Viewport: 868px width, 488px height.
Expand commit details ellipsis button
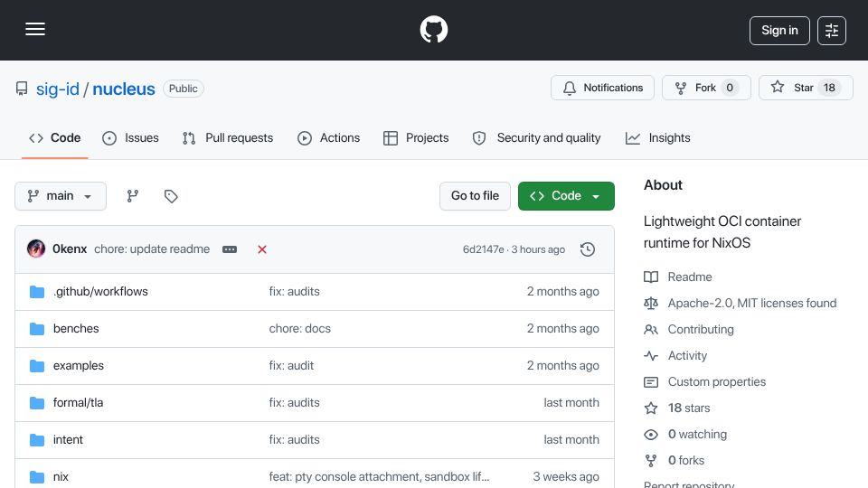pos(230,249)
